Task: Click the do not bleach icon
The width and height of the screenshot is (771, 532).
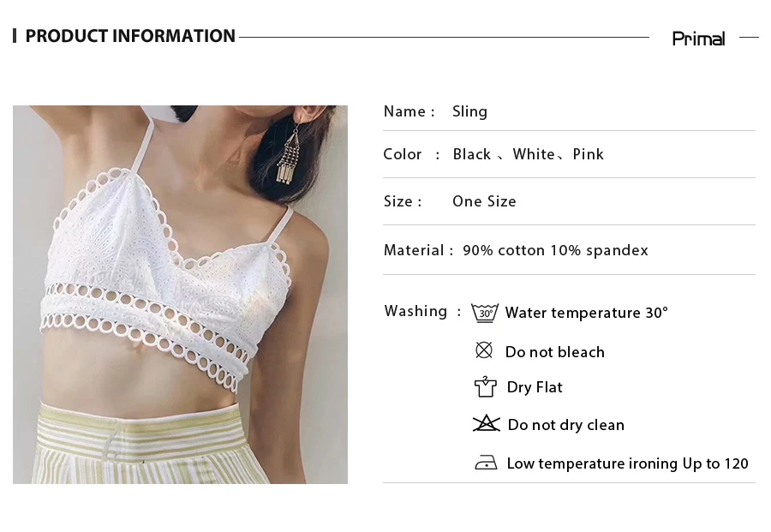Action: [484, 350]
